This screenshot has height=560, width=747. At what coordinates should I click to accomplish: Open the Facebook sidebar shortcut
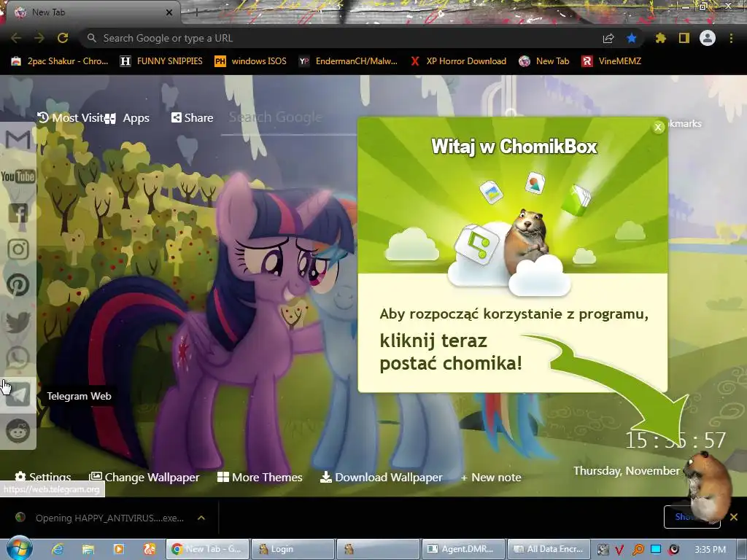tap(18, 213)
